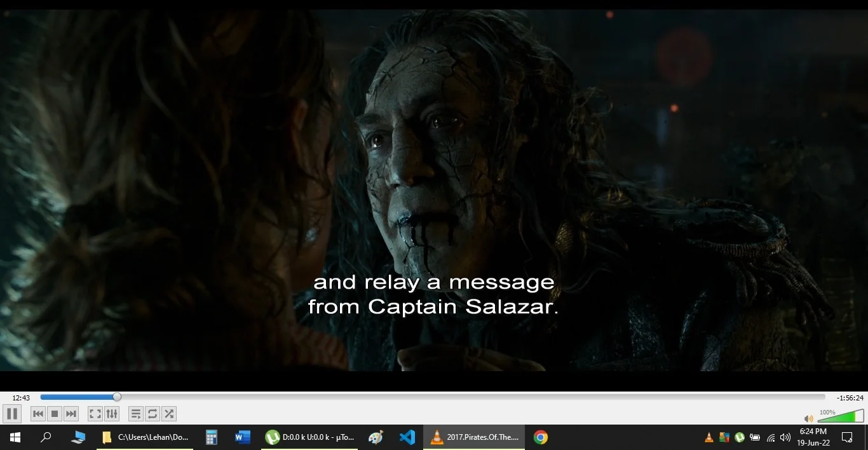Open Windows notification action center
Viewport: 868px width, 450px height.
pyautogui.click(x=847, y=437)
